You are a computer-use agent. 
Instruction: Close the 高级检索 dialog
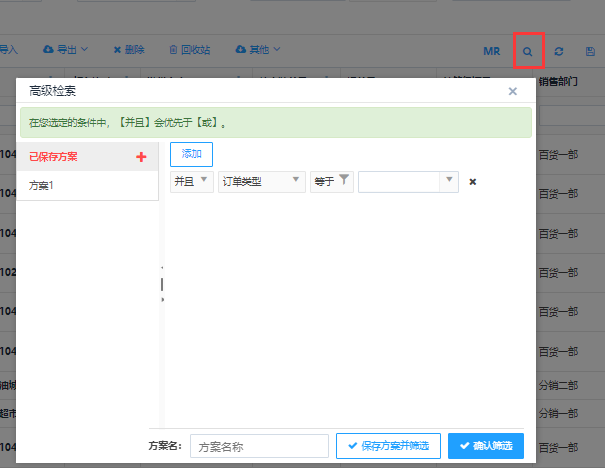513,91
